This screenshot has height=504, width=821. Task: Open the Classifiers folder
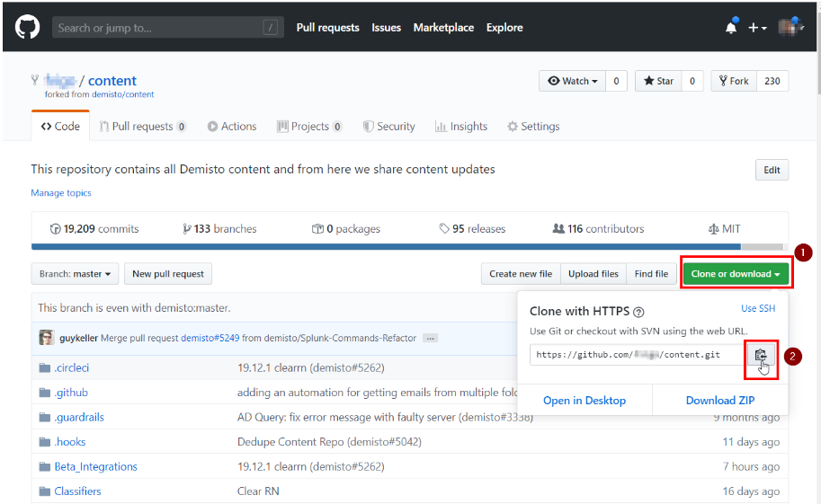77,491
